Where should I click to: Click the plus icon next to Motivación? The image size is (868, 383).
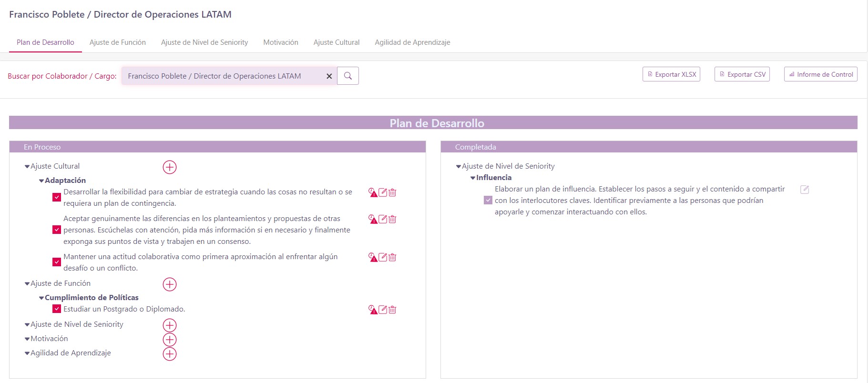coord(170,340)
